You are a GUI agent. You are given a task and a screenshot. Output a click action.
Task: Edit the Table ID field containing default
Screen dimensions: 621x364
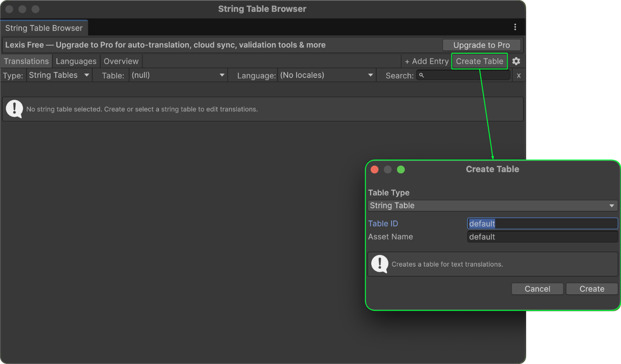542,223
